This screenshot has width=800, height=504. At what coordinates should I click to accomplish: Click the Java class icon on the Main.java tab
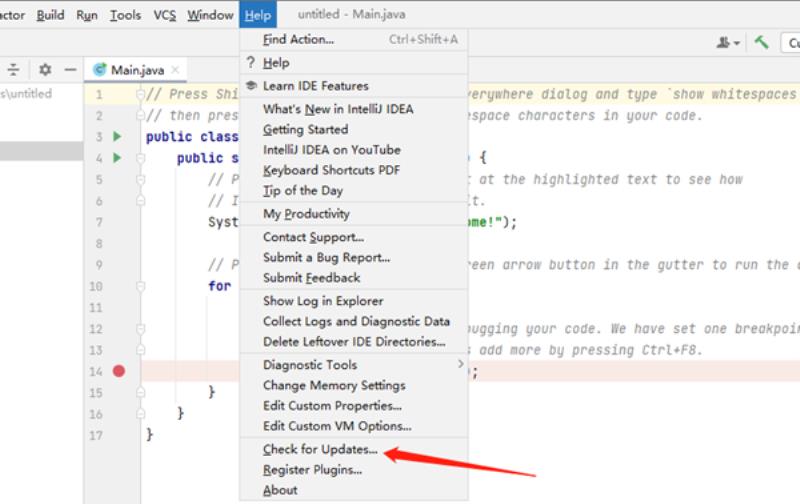99,69
